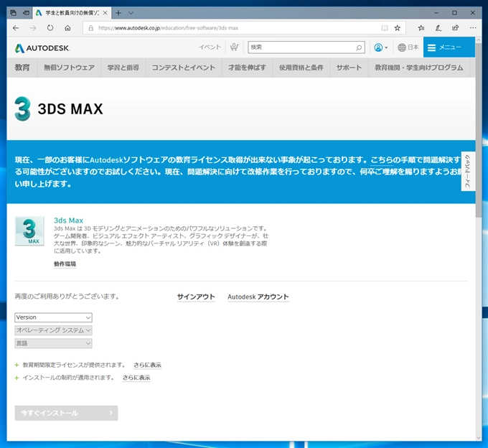Open the 無償ソフトウェア nav item
This screenshot has height=448, width=488.
tap(69, 67)
